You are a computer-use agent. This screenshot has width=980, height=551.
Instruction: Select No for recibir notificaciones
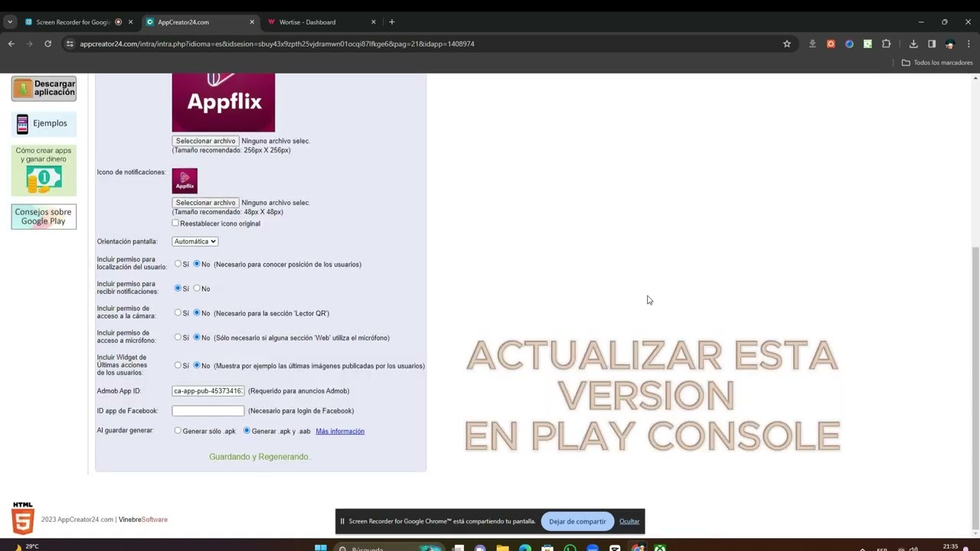tap(197, 289)
